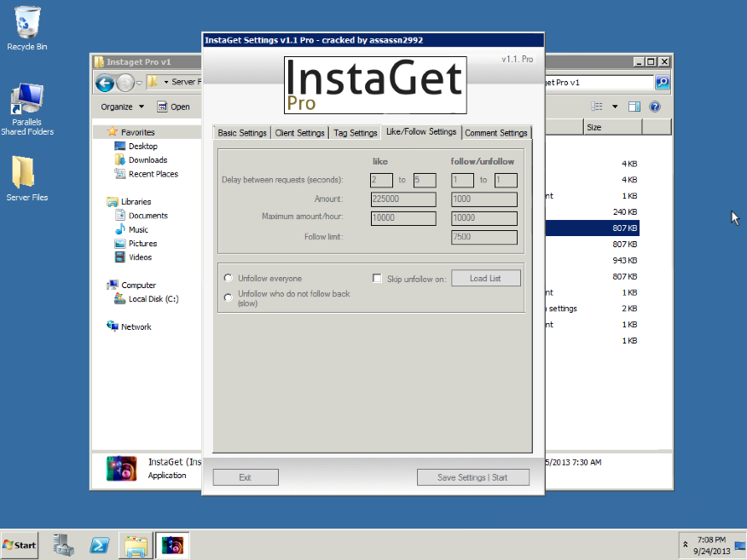Click the InstaGet application thumbnail in details pane
This screenshot has width=747, height=560.
pos(121,469)
